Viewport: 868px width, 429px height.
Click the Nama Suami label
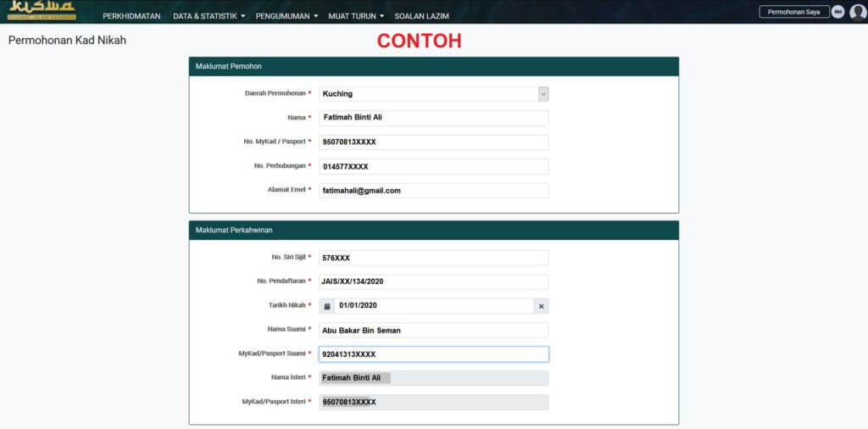[x=287, y=329]
